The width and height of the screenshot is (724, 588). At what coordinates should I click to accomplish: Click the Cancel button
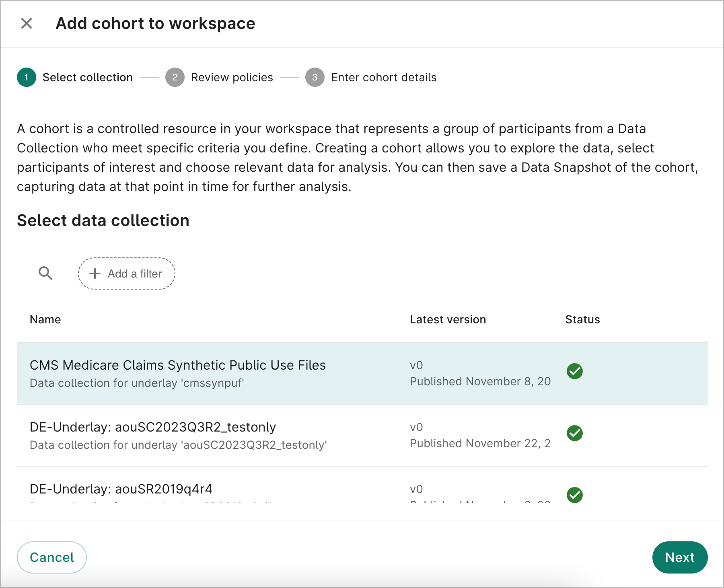[51, 557]
